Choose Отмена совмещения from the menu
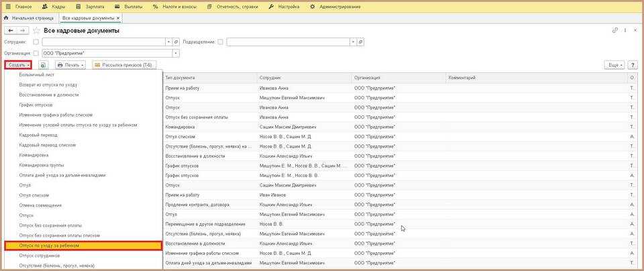 pyautogui.click(x=83, y=205)
